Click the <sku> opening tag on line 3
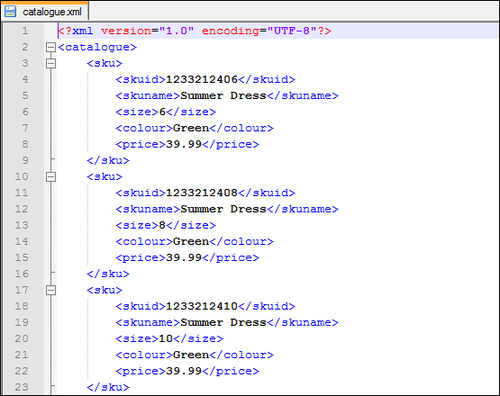Viewport: 500px width, 396px height. coord(104,63)
